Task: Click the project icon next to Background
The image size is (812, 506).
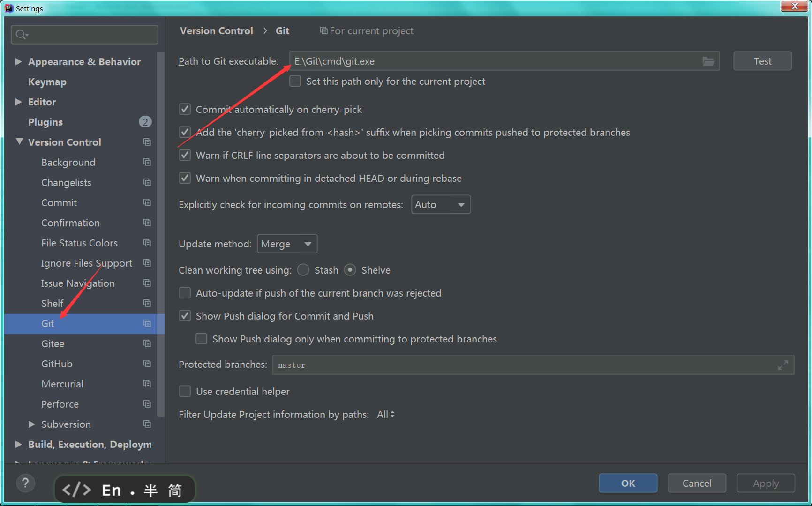Action: [x=147, y=162]
